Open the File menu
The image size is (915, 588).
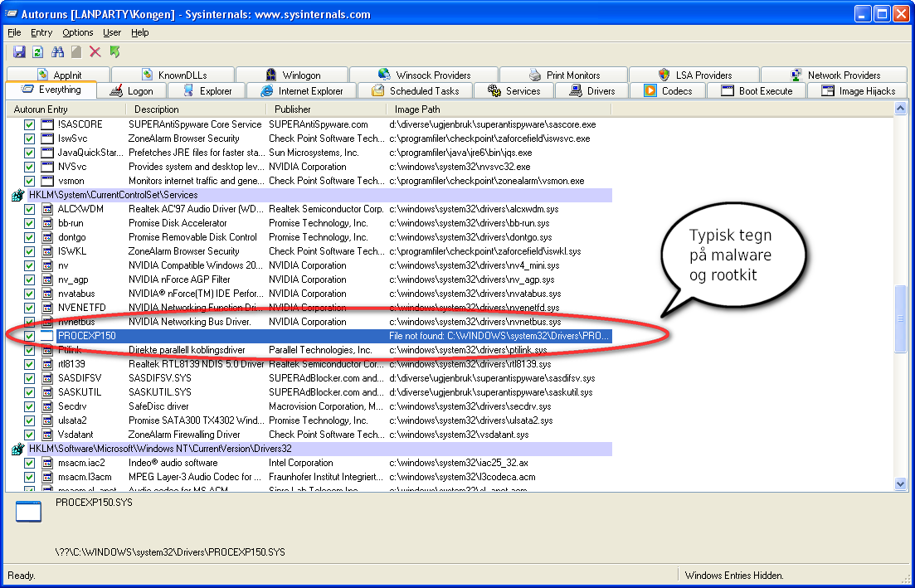pos(14,32)
